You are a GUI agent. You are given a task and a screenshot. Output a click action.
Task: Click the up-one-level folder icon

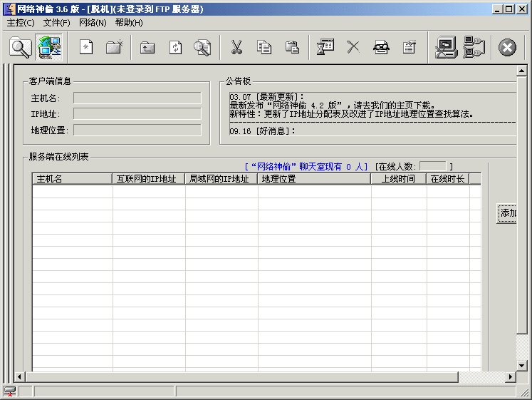(147, 47)
